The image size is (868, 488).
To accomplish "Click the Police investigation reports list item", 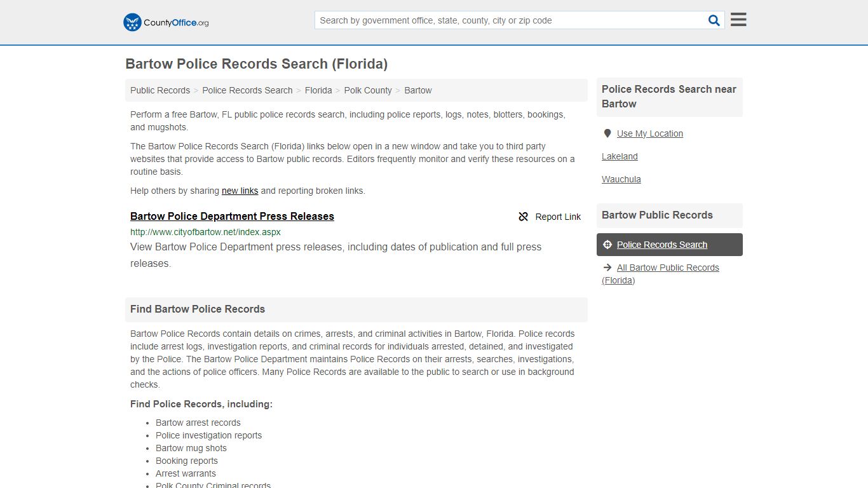I will point(208,435).
